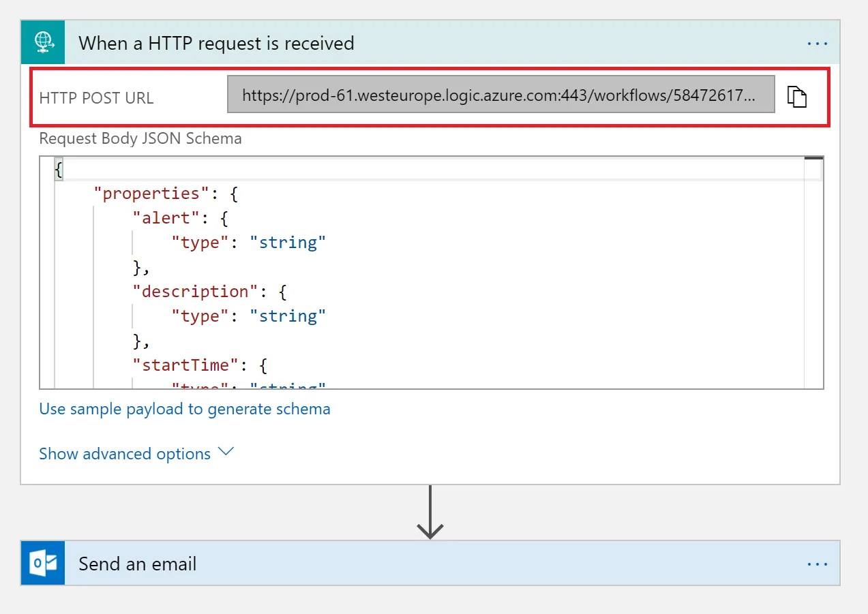
Task: Select the HTTP POST URL field
Action: pyautogui.click(x=501, y=94)
